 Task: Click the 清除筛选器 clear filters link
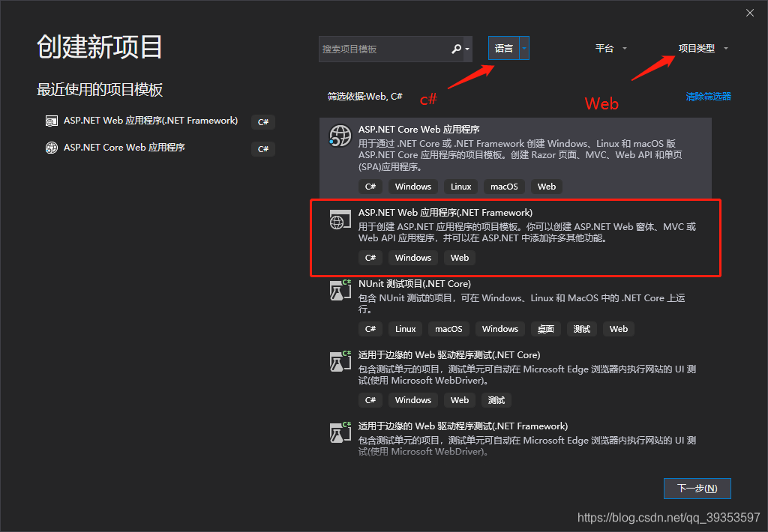[x=708, y=97]
